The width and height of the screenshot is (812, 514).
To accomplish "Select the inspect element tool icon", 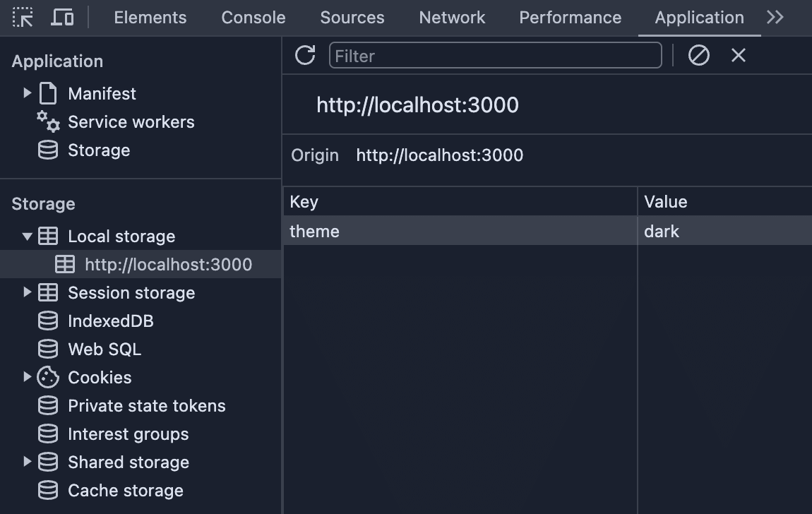I will [x=23, y=18].
